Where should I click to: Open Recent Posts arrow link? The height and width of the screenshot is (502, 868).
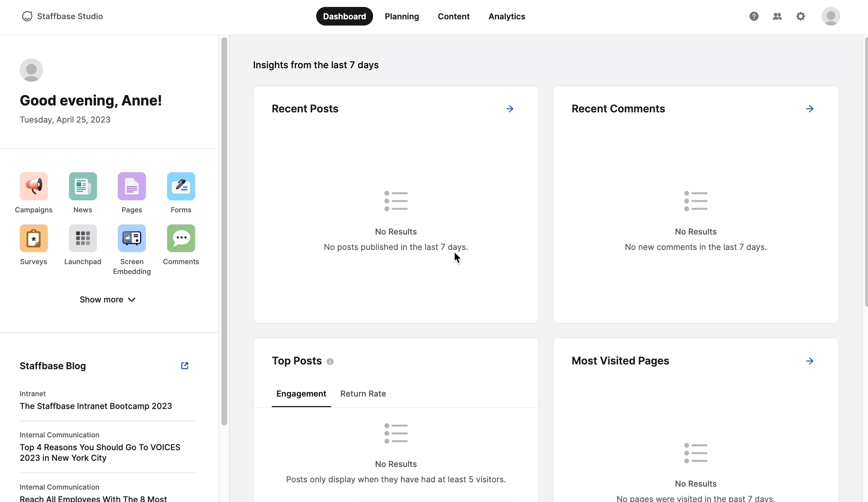[510, 109]
